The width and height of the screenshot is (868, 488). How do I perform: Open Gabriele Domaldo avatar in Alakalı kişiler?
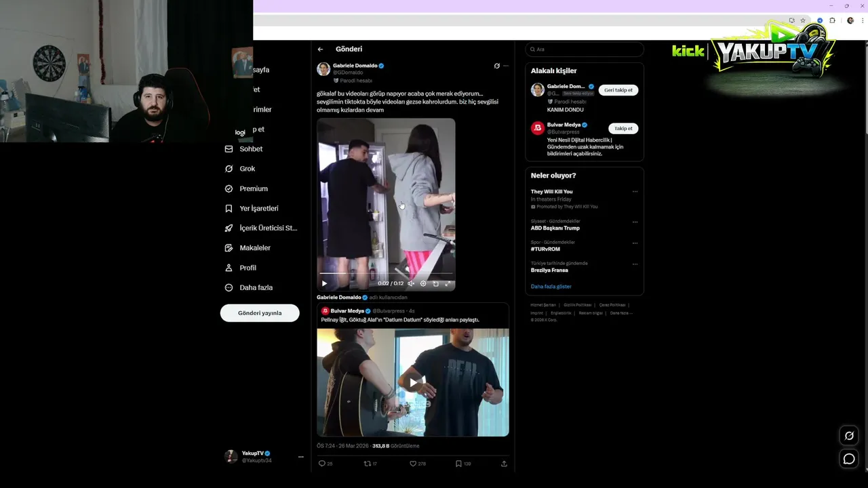tap(538, 89)
